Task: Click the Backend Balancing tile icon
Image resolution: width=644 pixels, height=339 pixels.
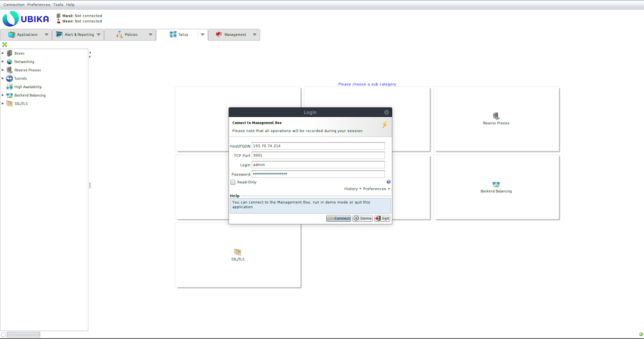Action: click(496, 184)
